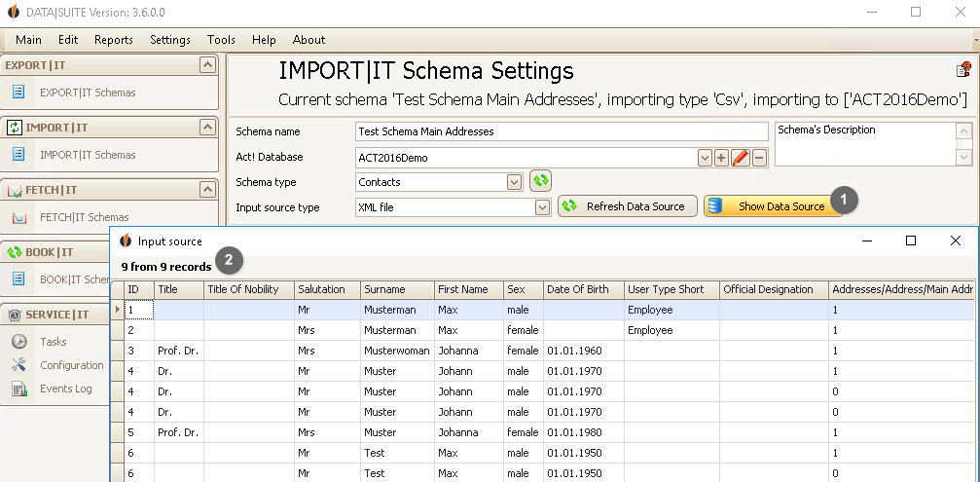The height and width of the screenshot is (482, 980).
Task: Click the Refresh Data Source button
Action: click(x=628, y=206)
